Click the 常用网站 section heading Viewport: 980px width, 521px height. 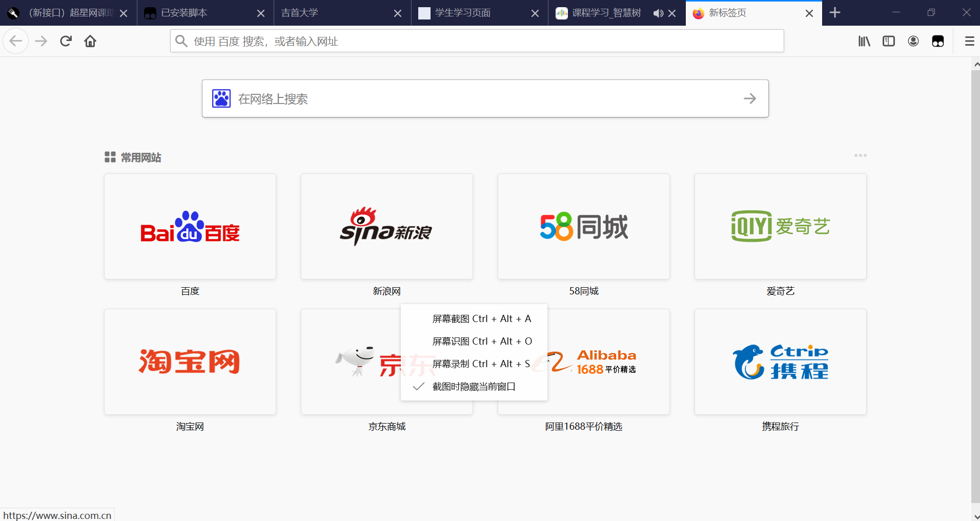click(x=141, y=157)
